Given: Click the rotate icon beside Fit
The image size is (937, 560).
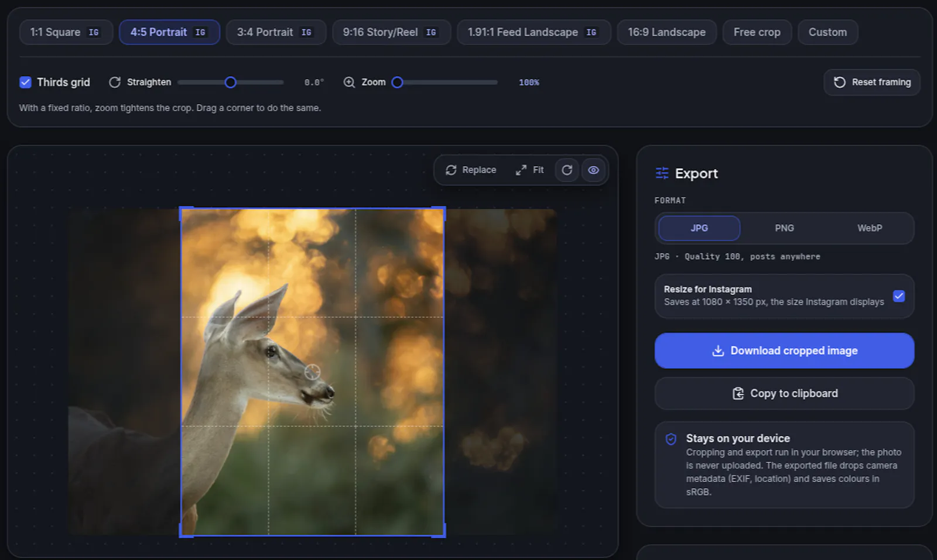Looking at the screenshot, I should [x=567, y=170].
